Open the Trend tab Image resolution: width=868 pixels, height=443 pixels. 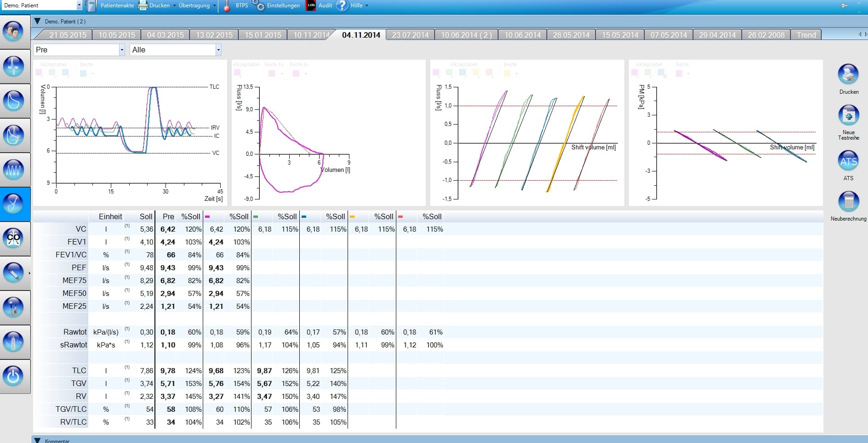click(806, 35)
